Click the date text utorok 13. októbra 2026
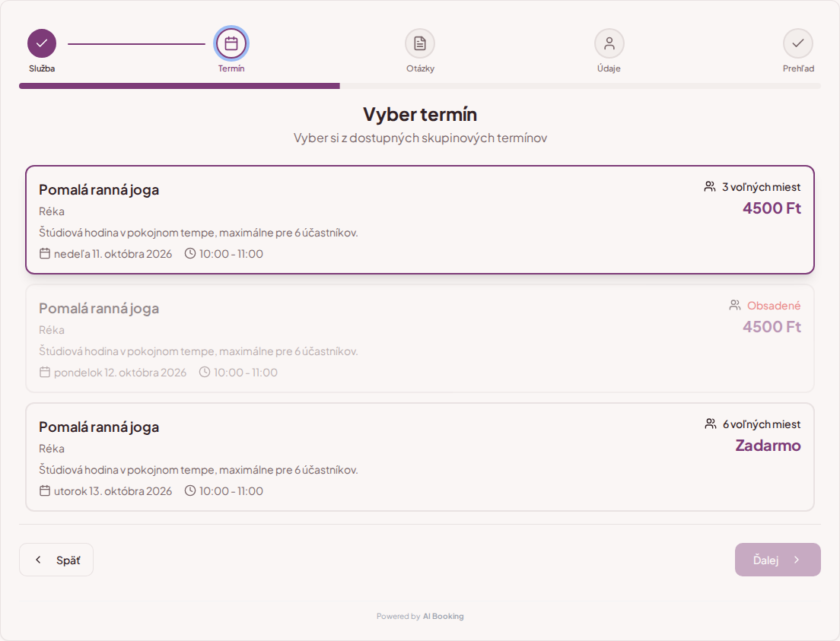This screenshot has width=840, height=641. click(113, 491)
